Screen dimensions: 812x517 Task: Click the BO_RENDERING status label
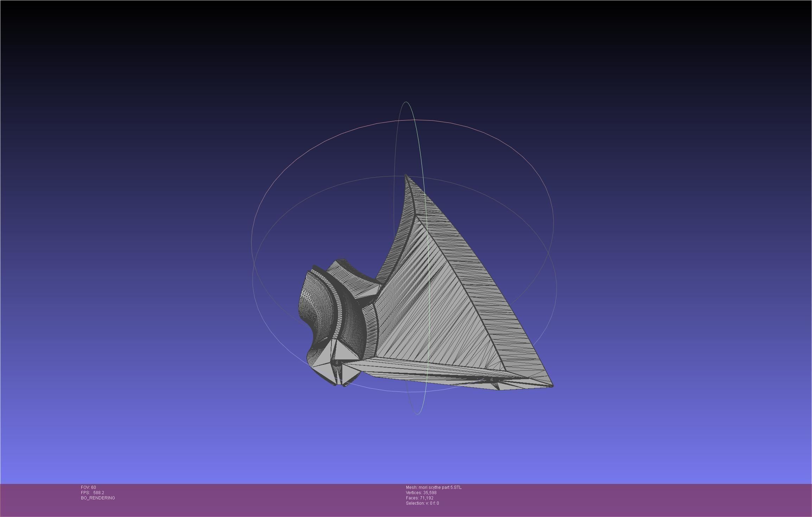click(x=98, y=498)
